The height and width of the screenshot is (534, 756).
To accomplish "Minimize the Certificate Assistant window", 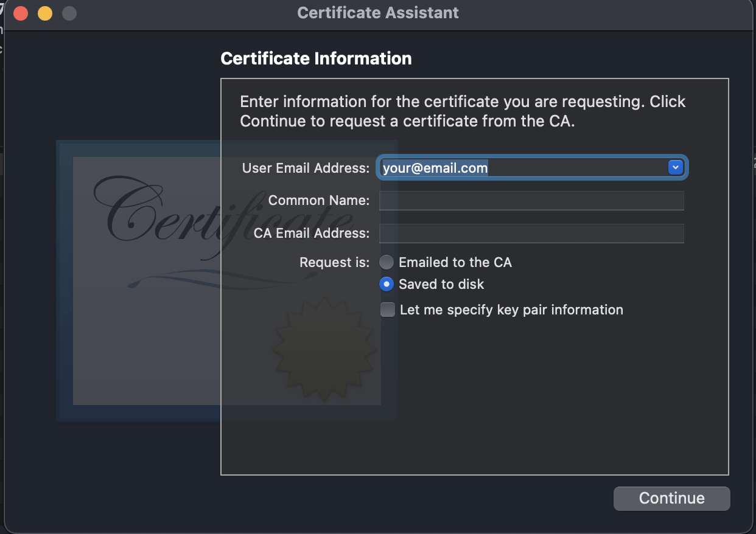I will 44,12.
